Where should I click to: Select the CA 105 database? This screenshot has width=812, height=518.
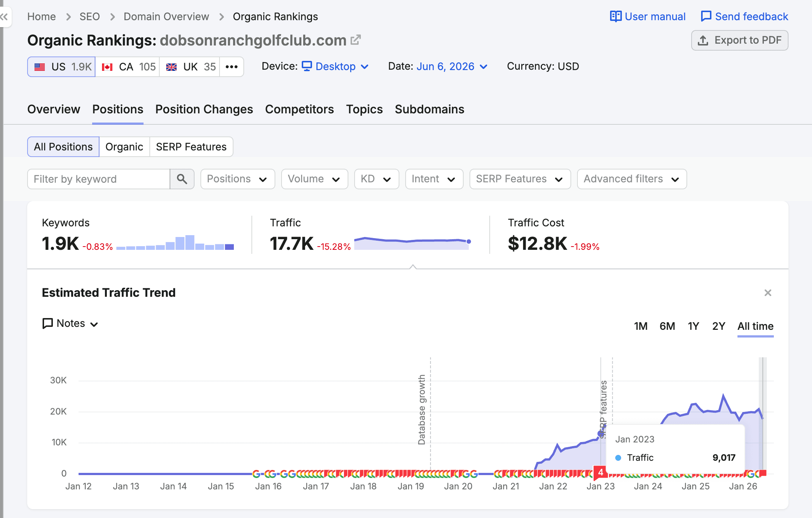pos(128,67)
